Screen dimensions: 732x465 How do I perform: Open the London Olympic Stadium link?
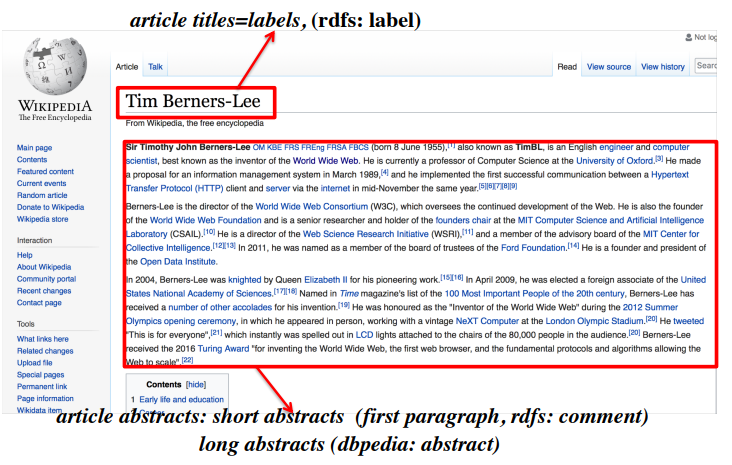594,321
